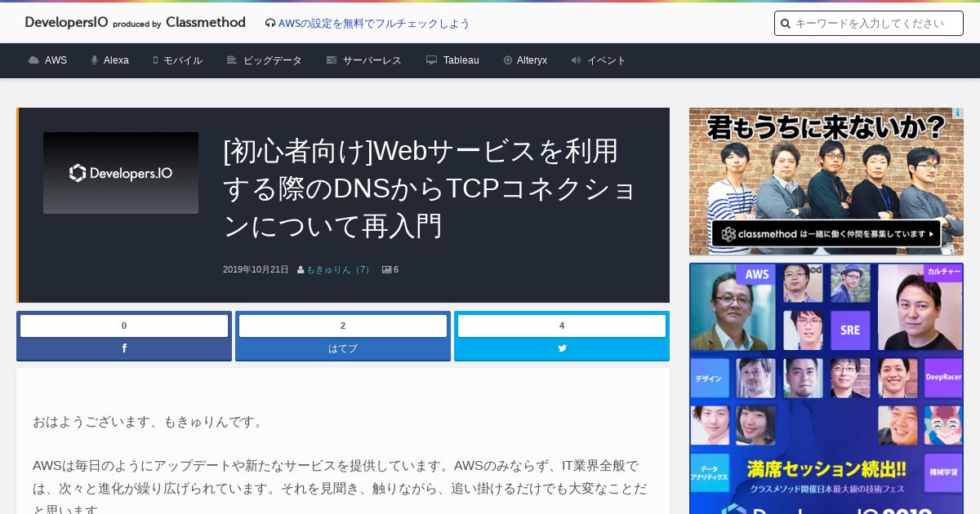Select the view count chart icon
This screenshot has height=514, width=980.
click(x=387, y=269)
